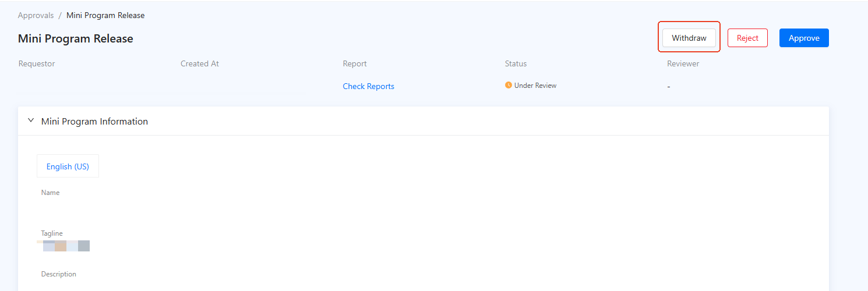This screenshot has width=868, height=291.
Task: Click the Requestor column label
Action: pos(37,63)
